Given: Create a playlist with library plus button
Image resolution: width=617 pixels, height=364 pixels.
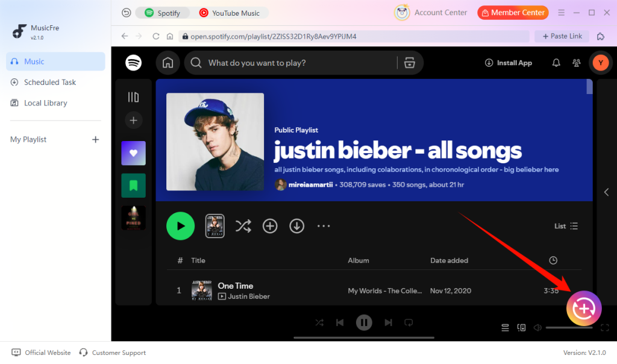Looking at the screenshot, I should pyautogui.click(x=133, y=121).
